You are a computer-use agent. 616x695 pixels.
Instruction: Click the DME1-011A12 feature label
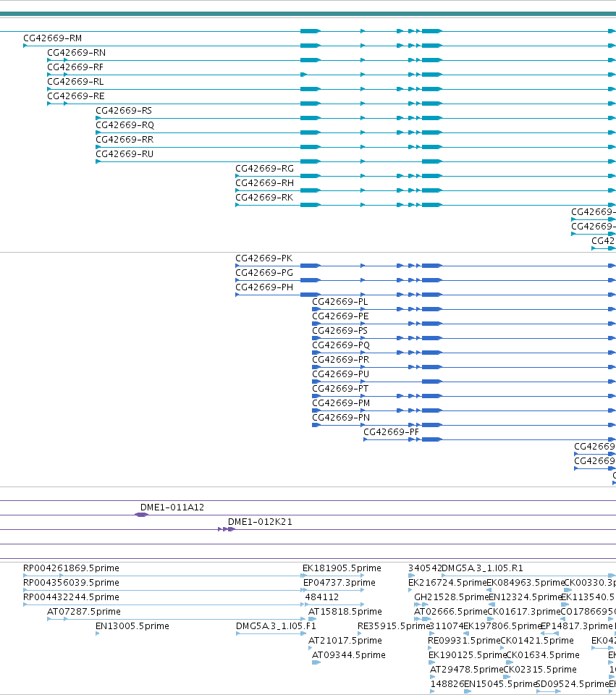coord(172,507)
